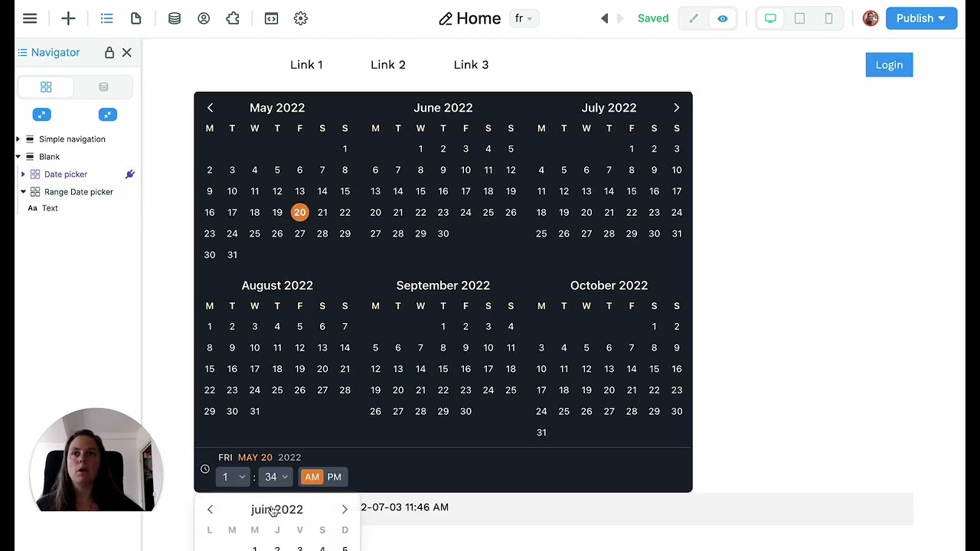The image size is (980, 551).
Task: Open the settings gear icon
Action: pyautogui.click(x=301, y=18)
